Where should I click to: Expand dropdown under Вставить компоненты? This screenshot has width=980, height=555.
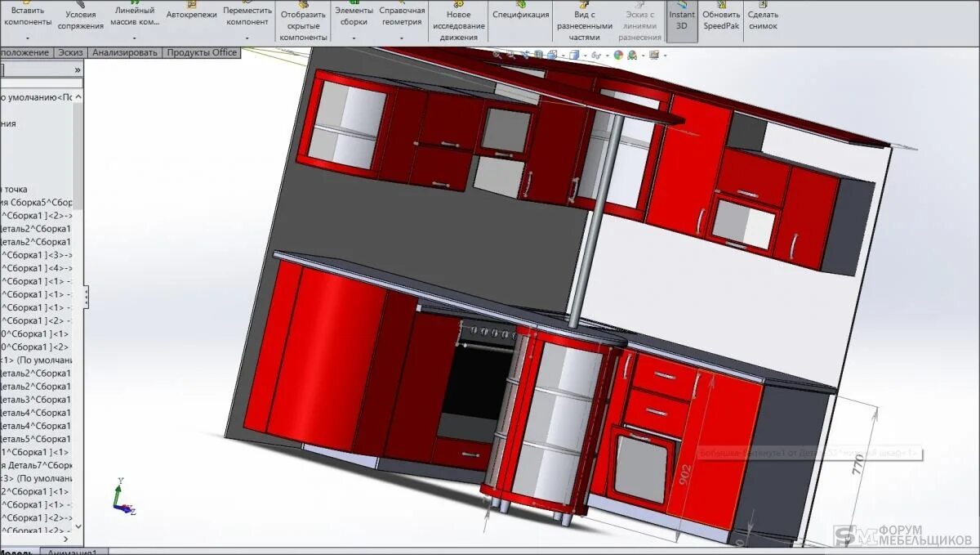click(x=27, y=38)
